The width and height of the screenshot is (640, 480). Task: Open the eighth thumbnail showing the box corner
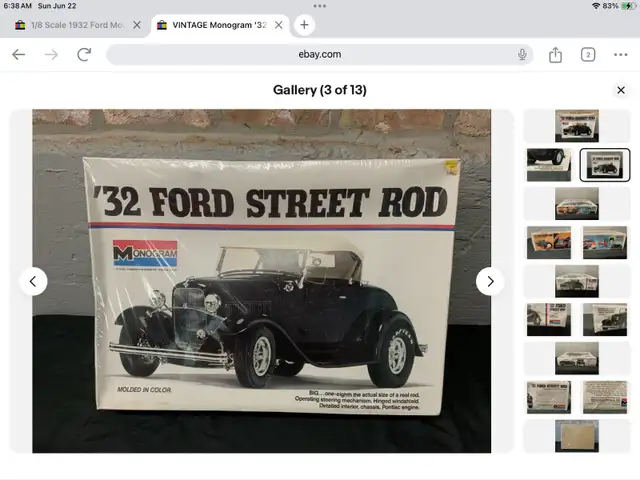pos(549,320)
